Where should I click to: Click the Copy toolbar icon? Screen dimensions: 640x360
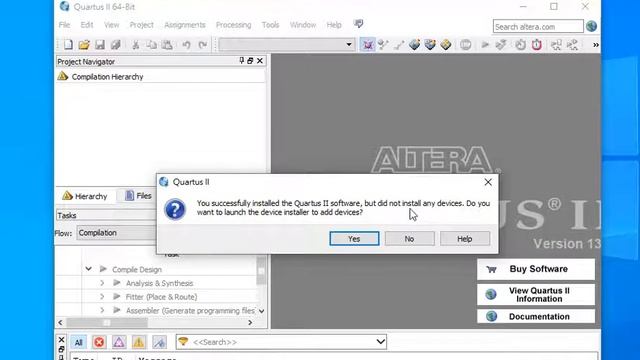pos(151,44)
